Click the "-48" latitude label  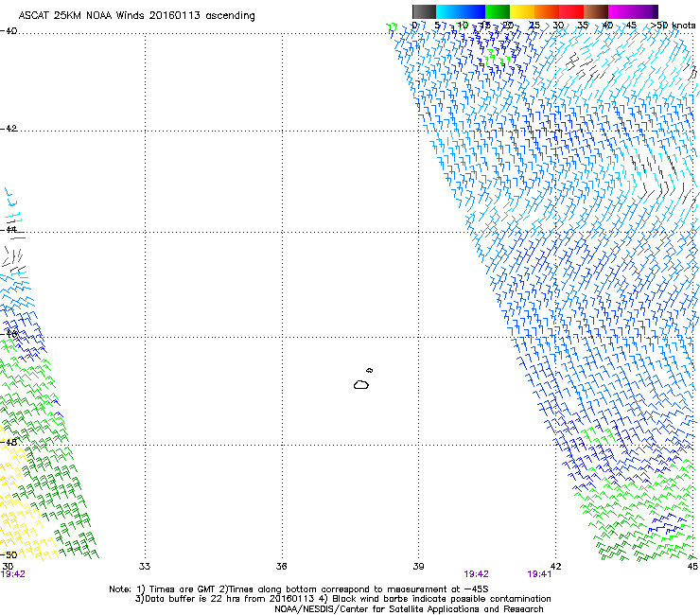(x=9, y=442)
